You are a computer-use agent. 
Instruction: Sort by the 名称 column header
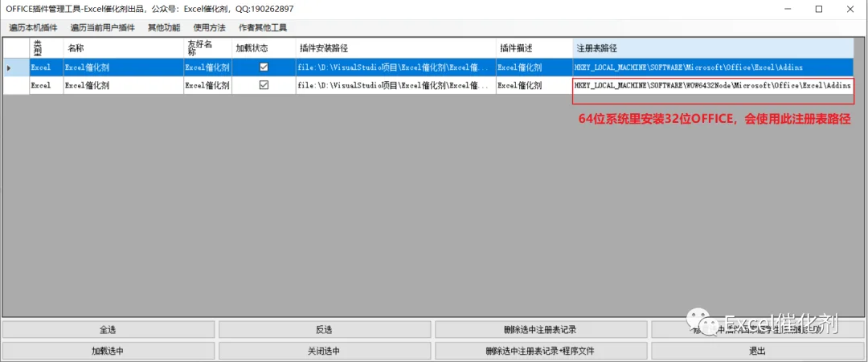tap(124, 48)
